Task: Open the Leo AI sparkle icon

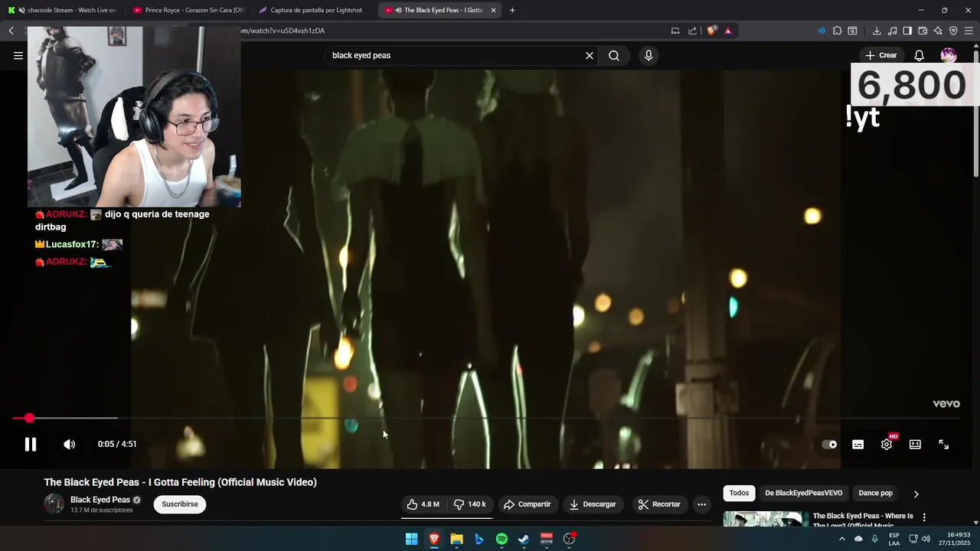Action: [938, 31]
